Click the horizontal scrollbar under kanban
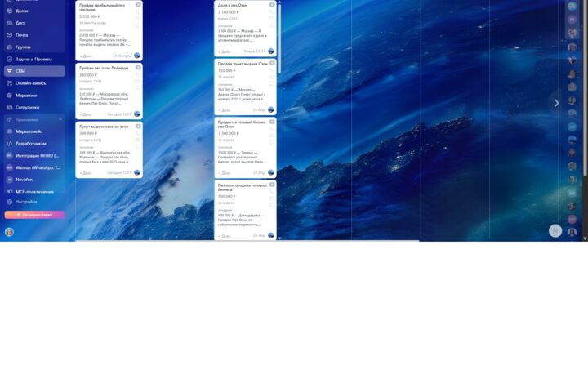588x392 pixels. pyautogui.click(x=247, y=240)
